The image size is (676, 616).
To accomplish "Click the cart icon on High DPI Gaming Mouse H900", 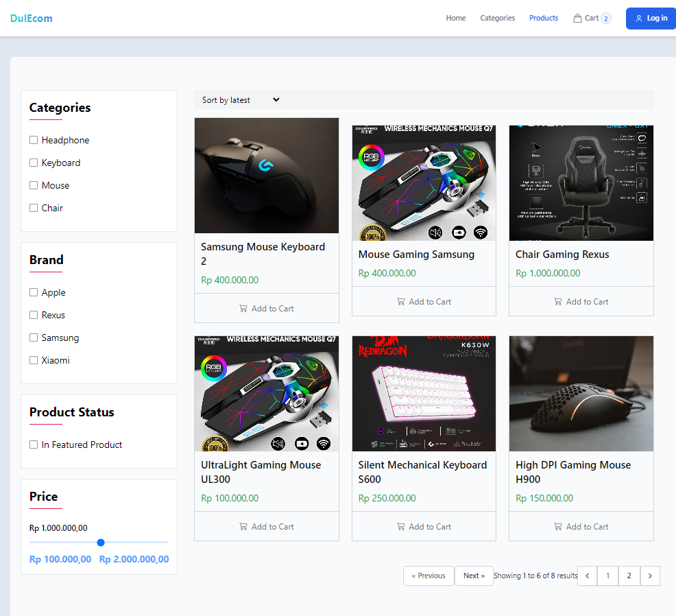I will point(557,526).
